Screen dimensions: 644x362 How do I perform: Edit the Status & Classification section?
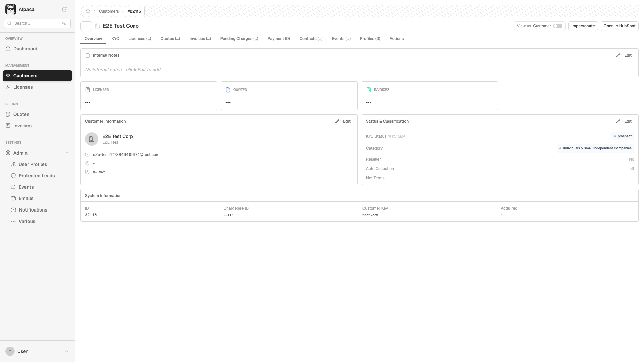pos(624,121)
